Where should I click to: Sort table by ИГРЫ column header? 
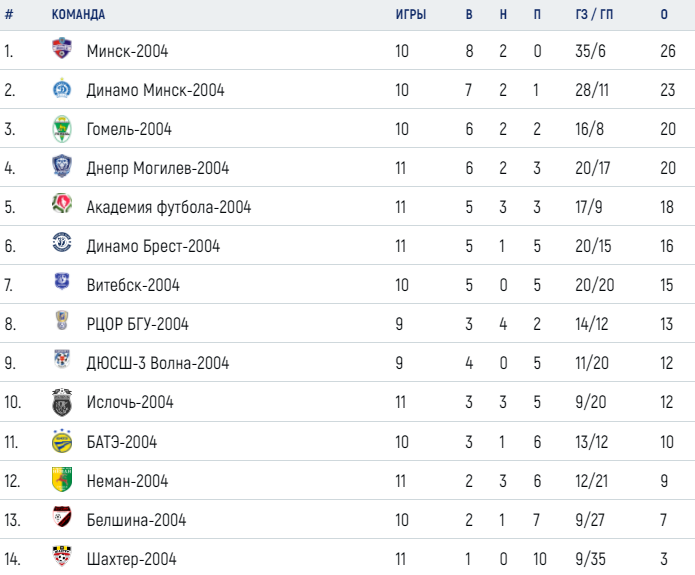411,15
